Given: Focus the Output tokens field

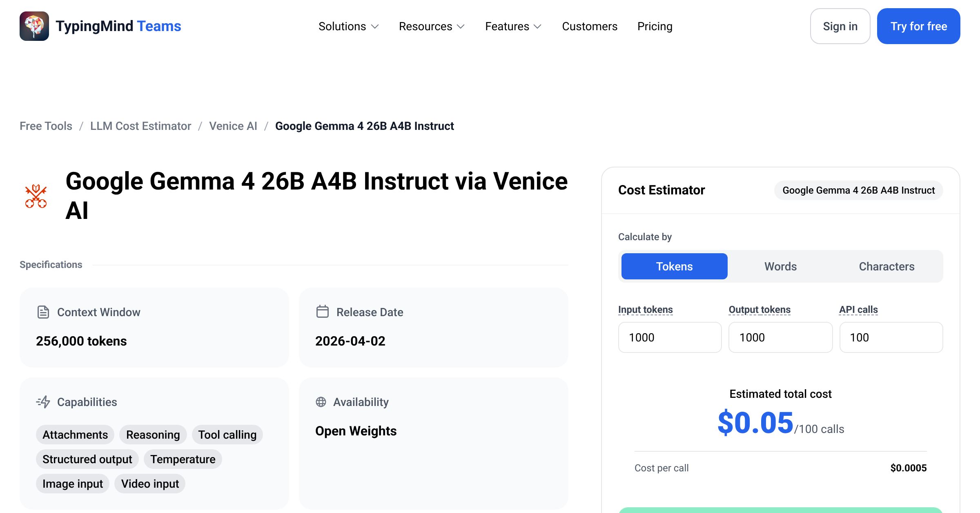Looking at the screenshot, I should pyautogui.click(x=780, y=337).
